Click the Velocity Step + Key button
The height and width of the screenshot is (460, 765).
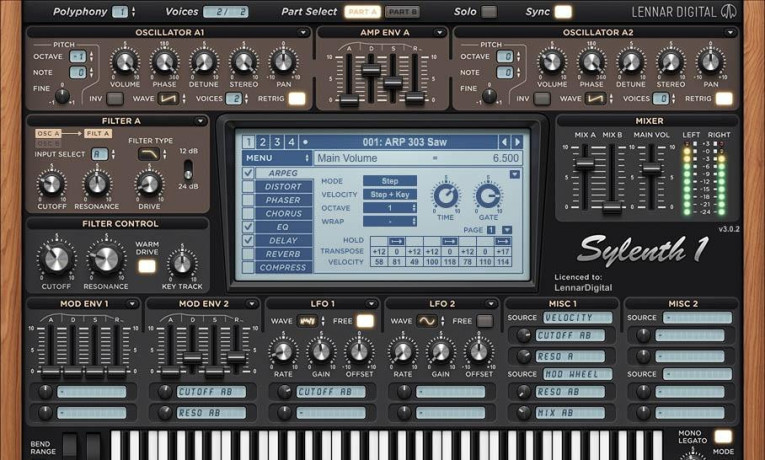click(x=390, y=195)
